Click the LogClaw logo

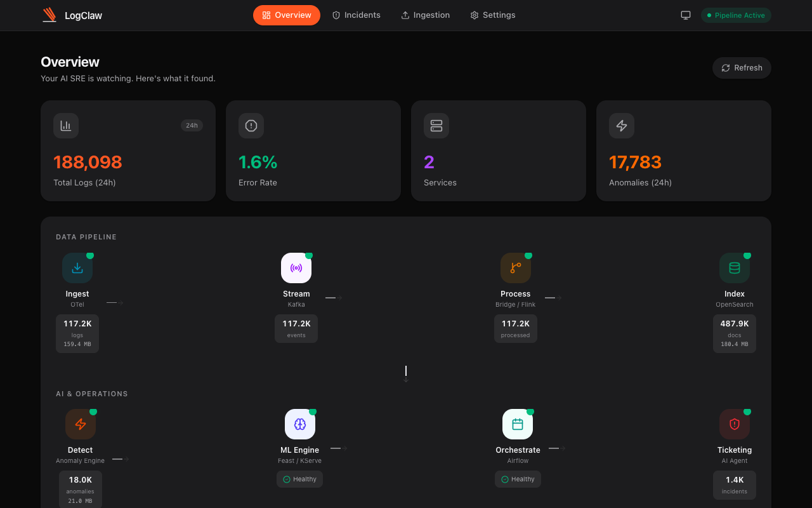click(72, 15)
